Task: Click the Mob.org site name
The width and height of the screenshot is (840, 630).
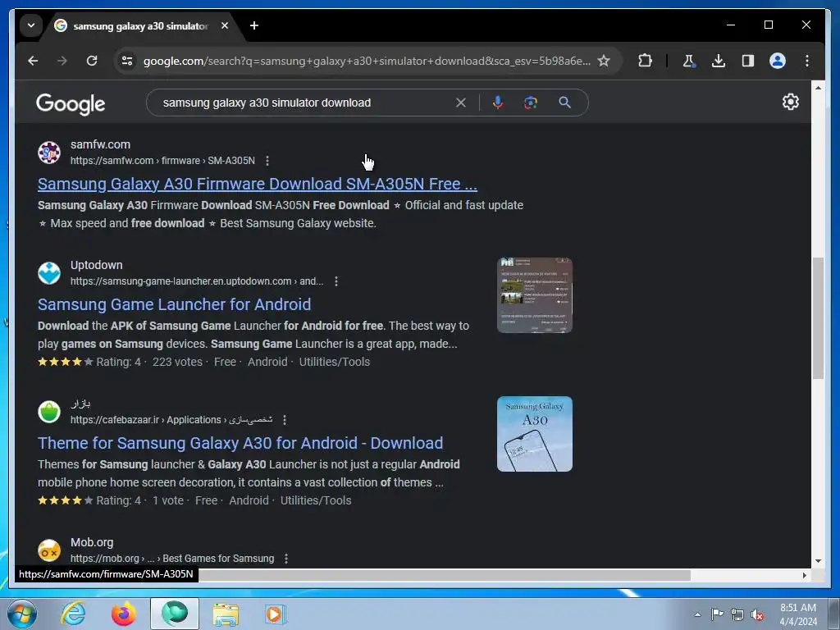Action: (92, 543)
